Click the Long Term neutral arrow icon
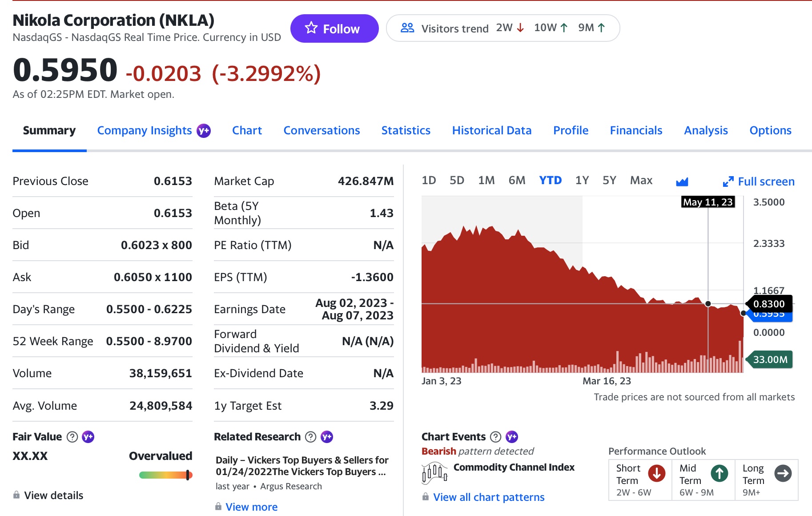The image size is (812, 516). 783,473
